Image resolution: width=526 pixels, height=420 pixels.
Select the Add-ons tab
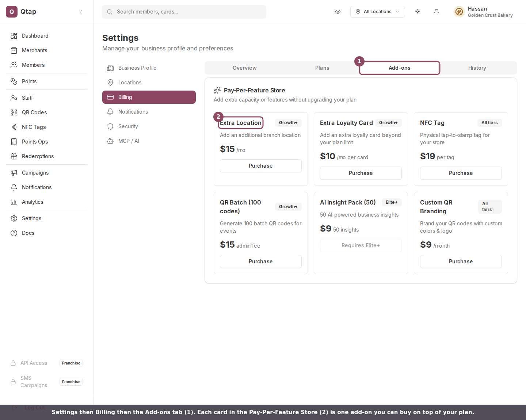click(x=400, y=68)
